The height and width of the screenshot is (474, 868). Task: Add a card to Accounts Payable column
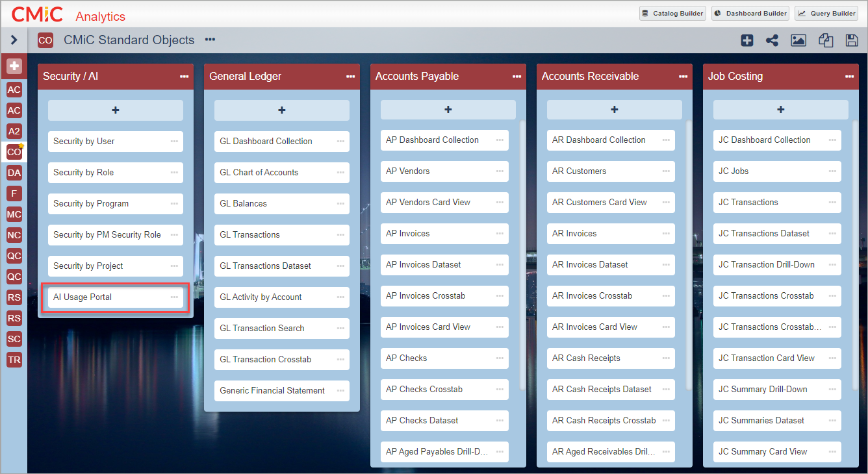448,110
